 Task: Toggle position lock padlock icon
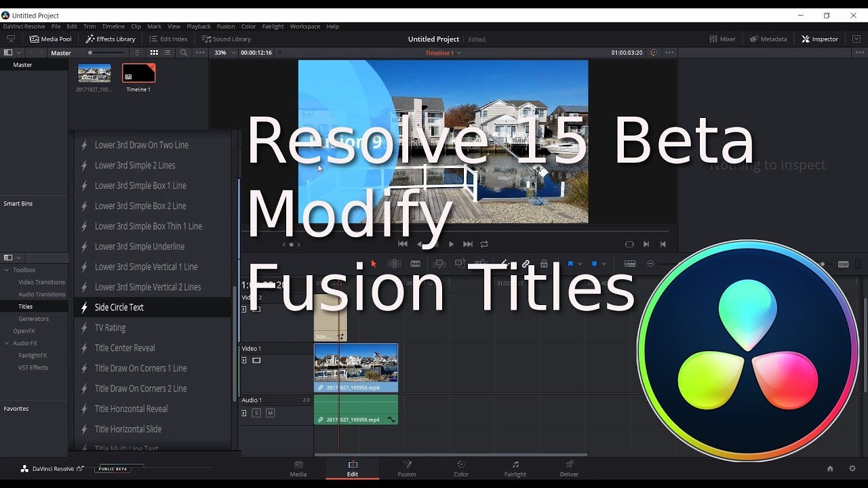pyautogui.click(x=544, y=264)
